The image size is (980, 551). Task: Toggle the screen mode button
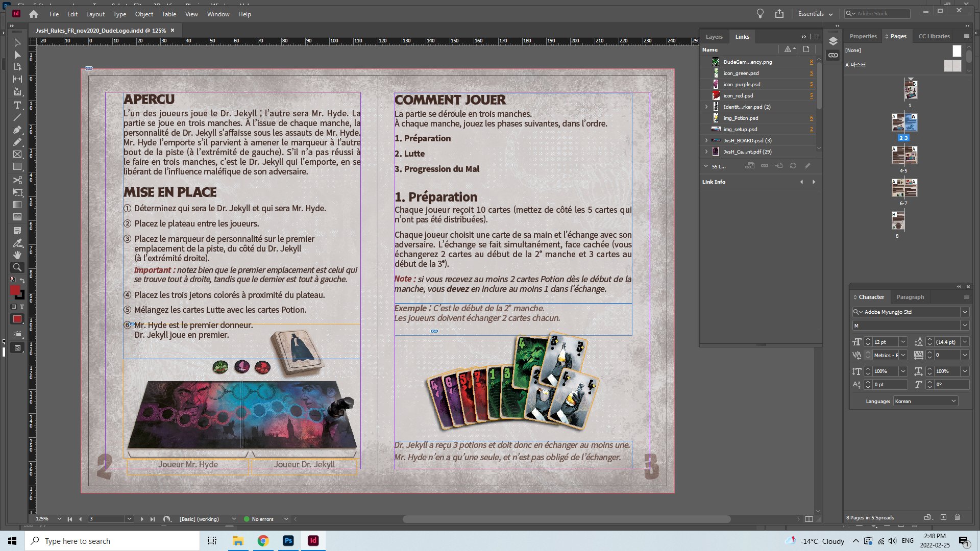pyautogui.click(x=17, y=348)
